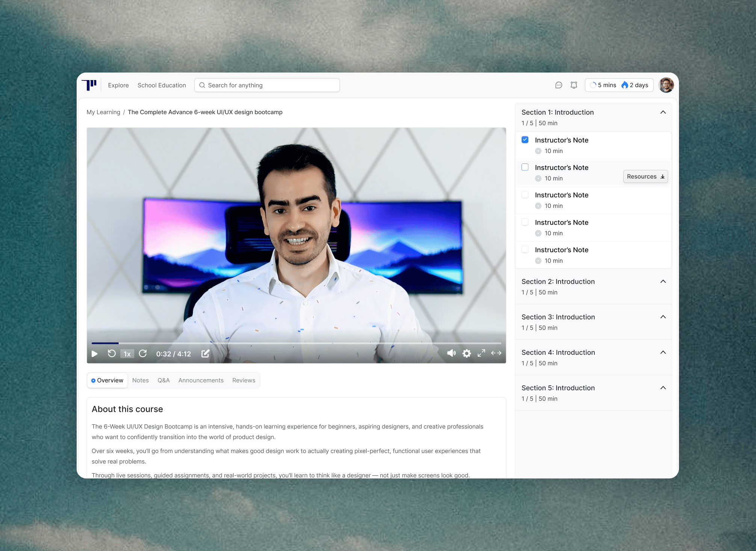
Task: Click the play button in video player
Action: coord(95,354)
